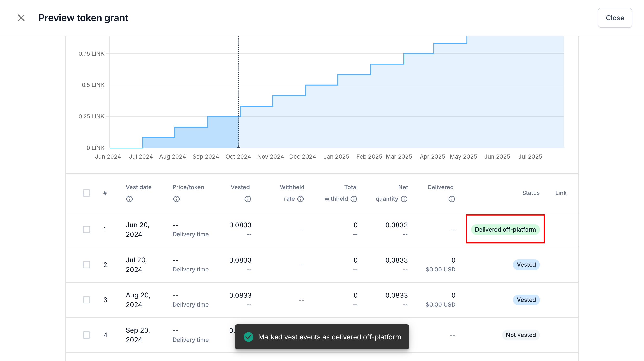Open the Delivered column info icon
The height and width of the screenshot is (361, 644).
452,199
